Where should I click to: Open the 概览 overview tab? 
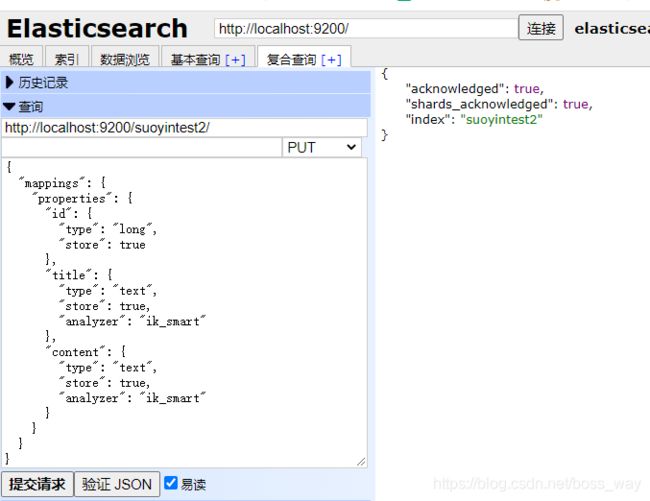(x=21, y=59)
